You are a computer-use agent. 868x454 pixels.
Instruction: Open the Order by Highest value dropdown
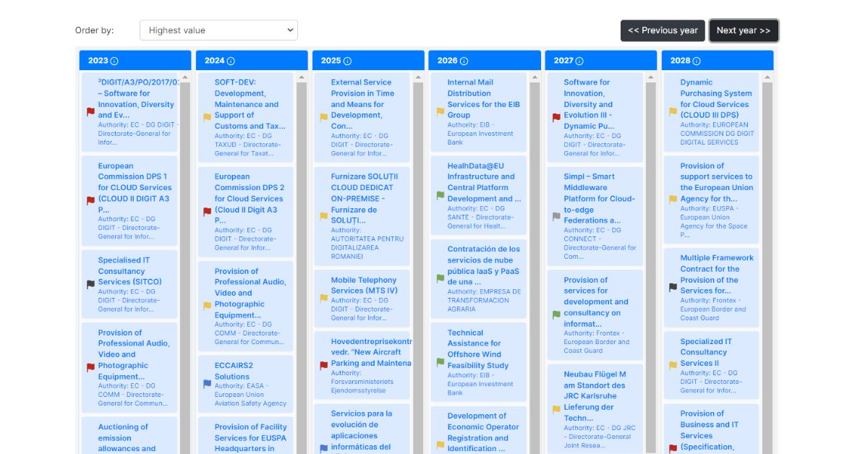[218, 30]
